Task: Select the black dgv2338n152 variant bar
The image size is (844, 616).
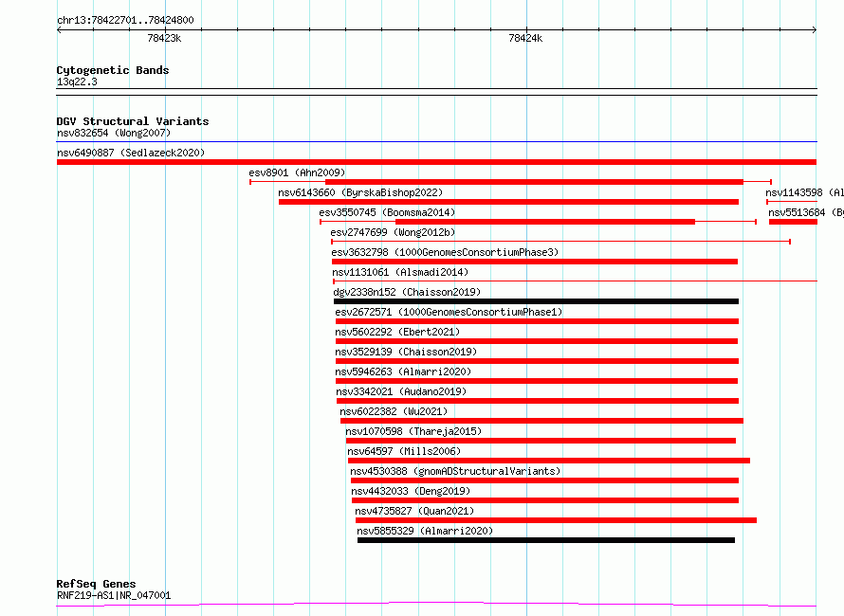Action: [x=536, y=301]
